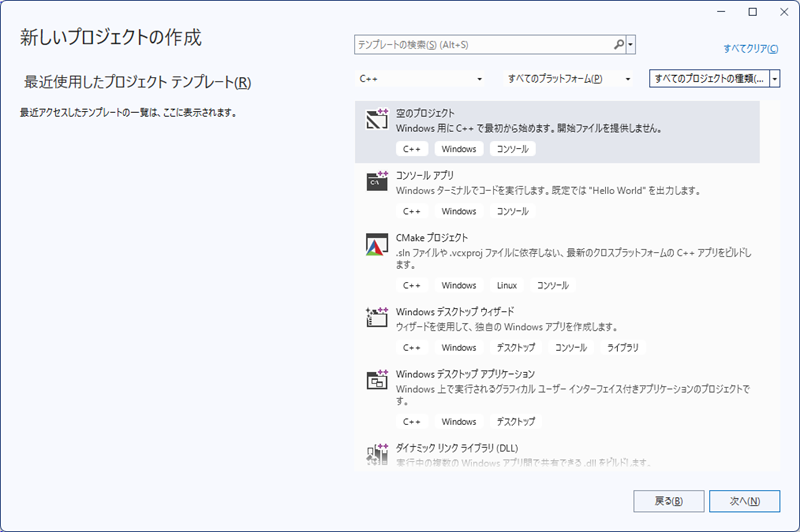Click C++ tag under 空のプロジェクト
Viewport: 800px width, 532px height.
click(412, 149)
